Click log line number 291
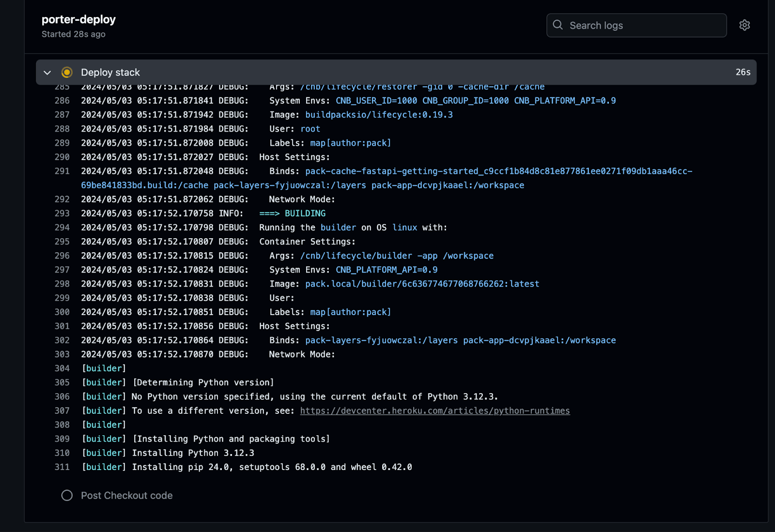 [62, 171]
